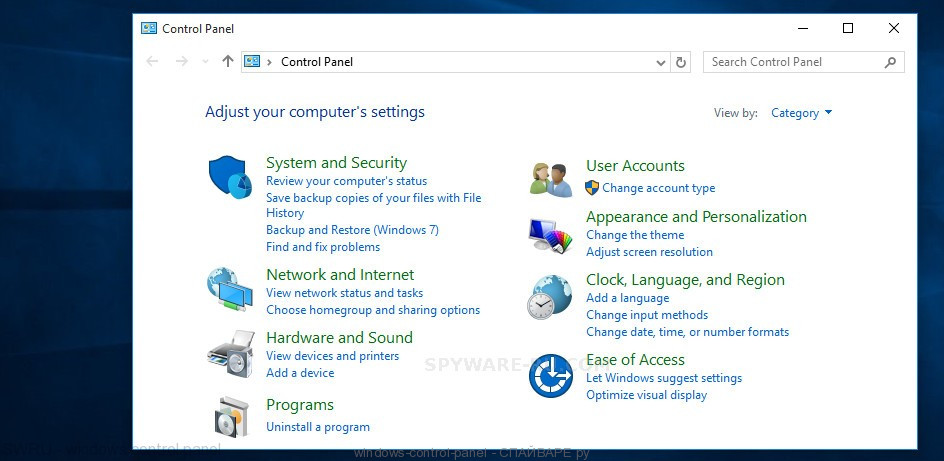This screenshot has height=461, width=944.
Task: Expand the breadcrumb chevron before Control Panel
Action: pyautogui.click(x=269, y=62)
